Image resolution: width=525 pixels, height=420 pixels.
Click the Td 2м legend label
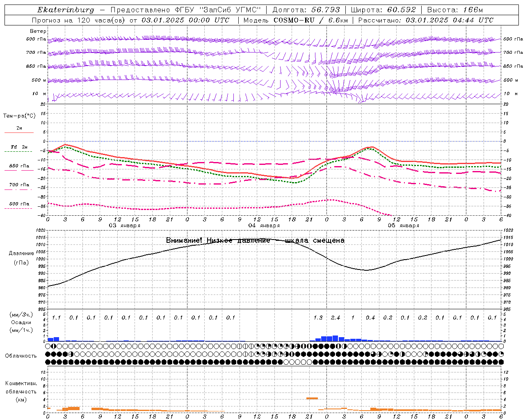click(19, 147)
